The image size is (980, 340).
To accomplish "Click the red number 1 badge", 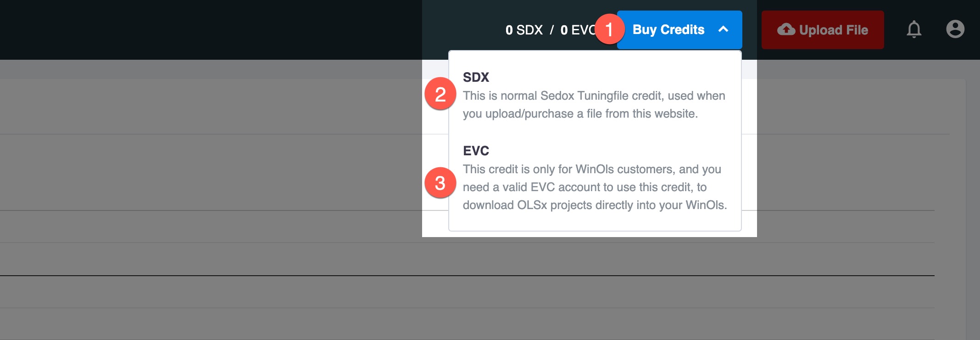I will pos(609,29).
